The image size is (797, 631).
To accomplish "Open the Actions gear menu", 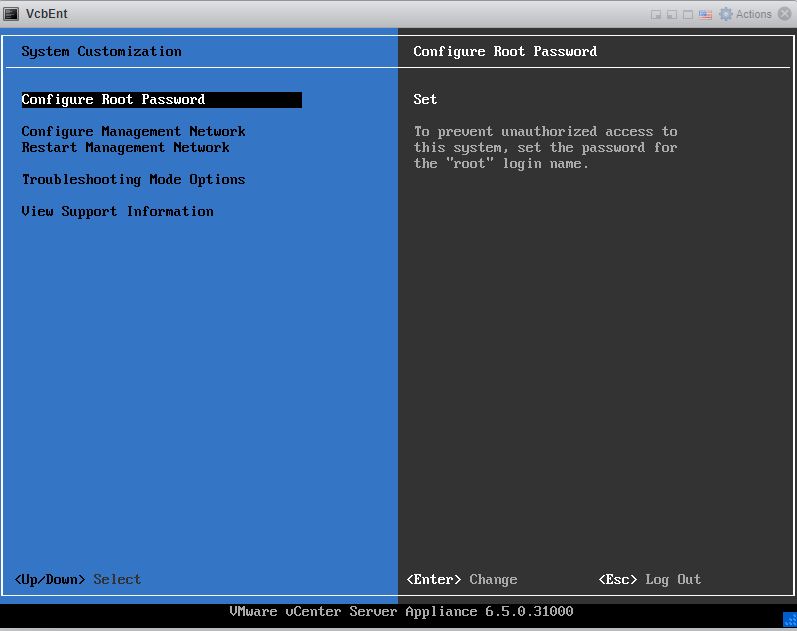I will pos(745,14).
